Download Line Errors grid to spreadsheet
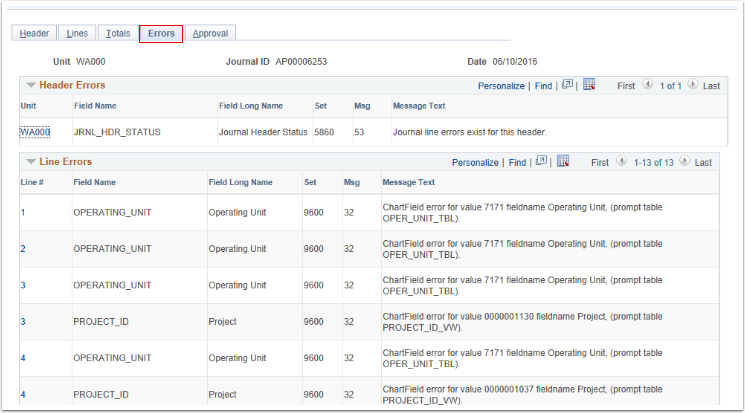The height and width of the screenshot is (413, 745). point(563,161)
